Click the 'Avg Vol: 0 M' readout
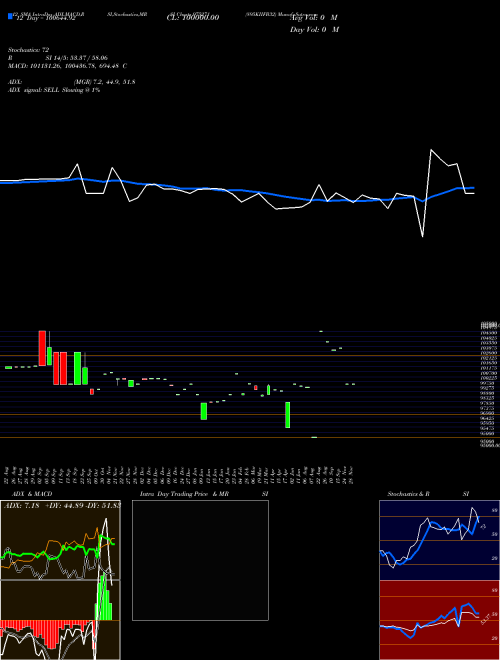This screenshot has height=660, width=500. (x=314, y=18)
